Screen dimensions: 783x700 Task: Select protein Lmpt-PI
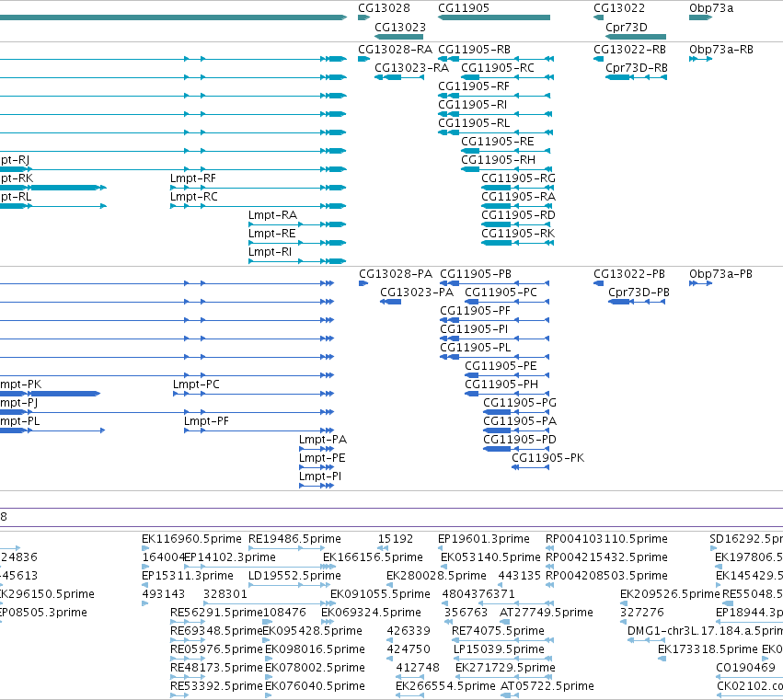point(320,476)
